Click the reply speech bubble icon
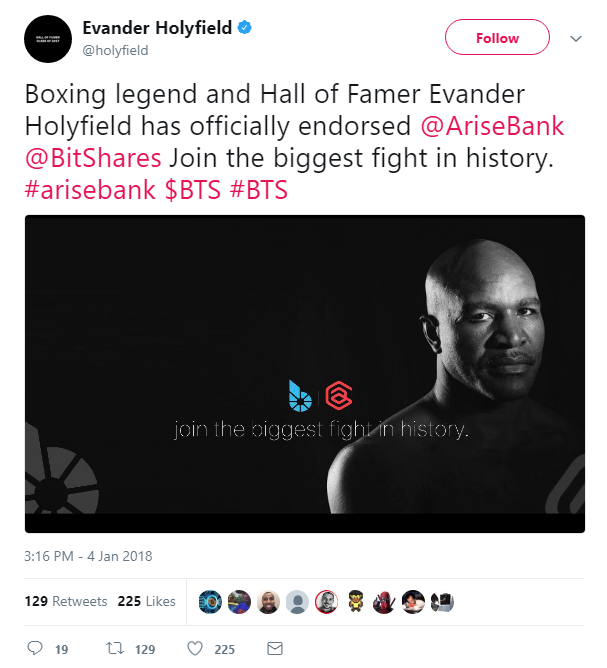This screenshot has width=607, height=668. [x=34, y=648]
